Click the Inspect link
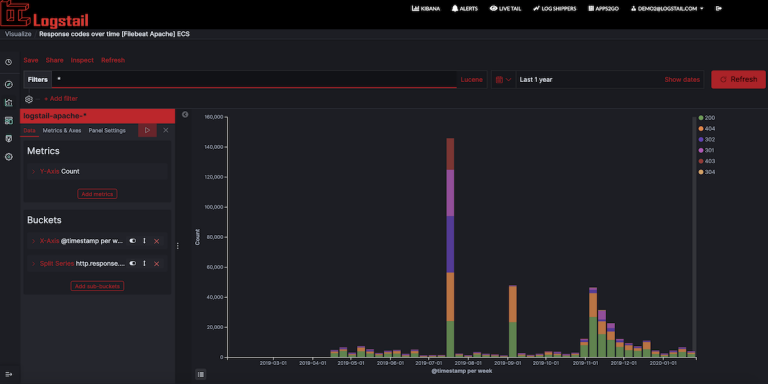The height and width of the screenshot is (384, 768). (x=82, y=60)
